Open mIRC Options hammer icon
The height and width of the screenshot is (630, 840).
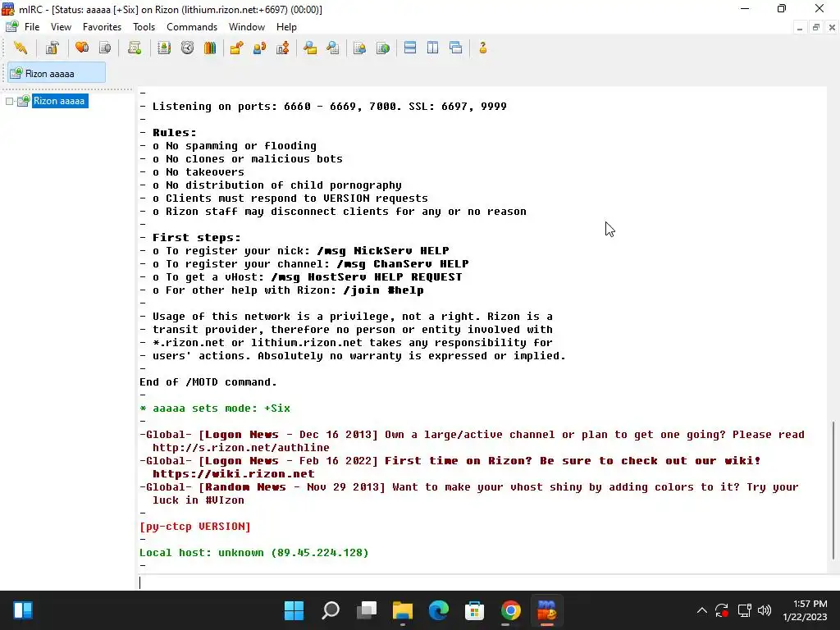click(x=52, y=48)
